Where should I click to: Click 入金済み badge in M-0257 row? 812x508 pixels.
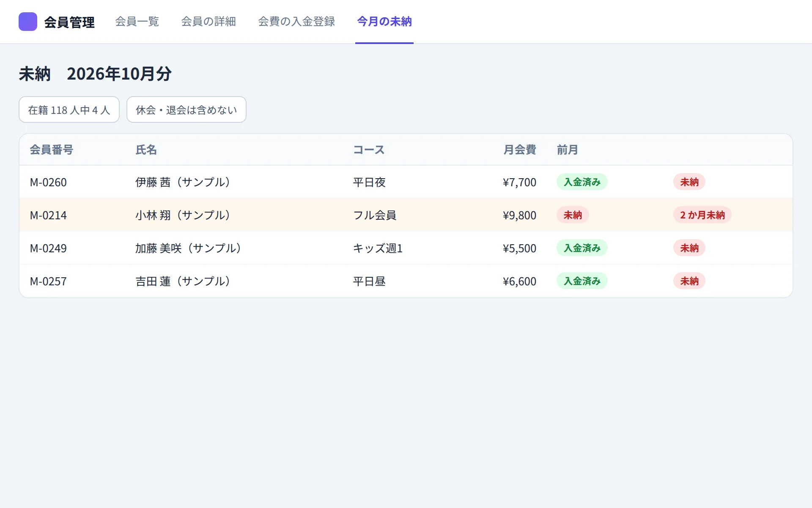point(582,281)
